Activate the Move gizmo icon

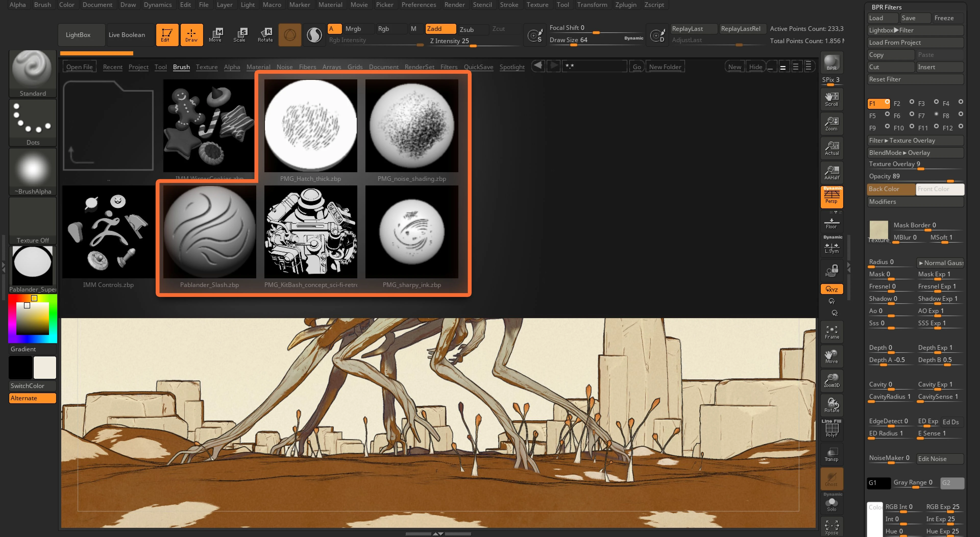coord(215,35)
